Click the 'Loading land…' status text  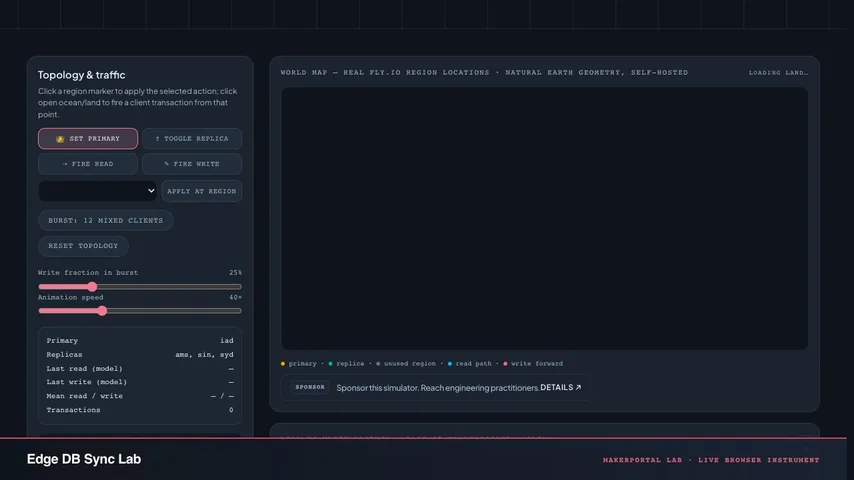[x=778, y=72]
